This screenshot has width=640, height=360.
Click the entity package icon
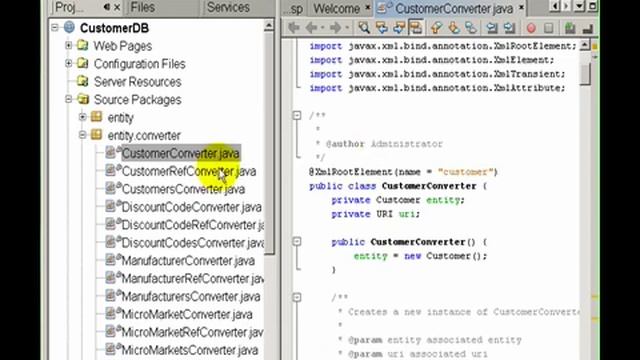point(96,117)
